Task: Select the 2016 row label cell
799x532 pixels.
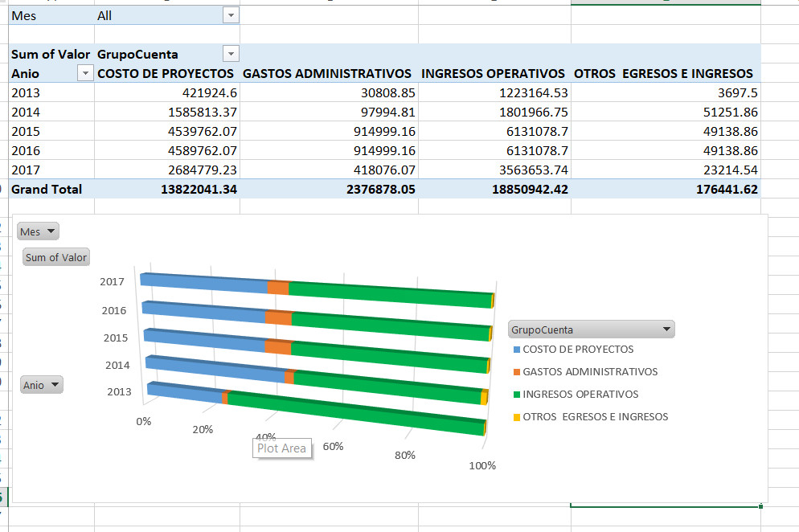Action: [51, 151]
